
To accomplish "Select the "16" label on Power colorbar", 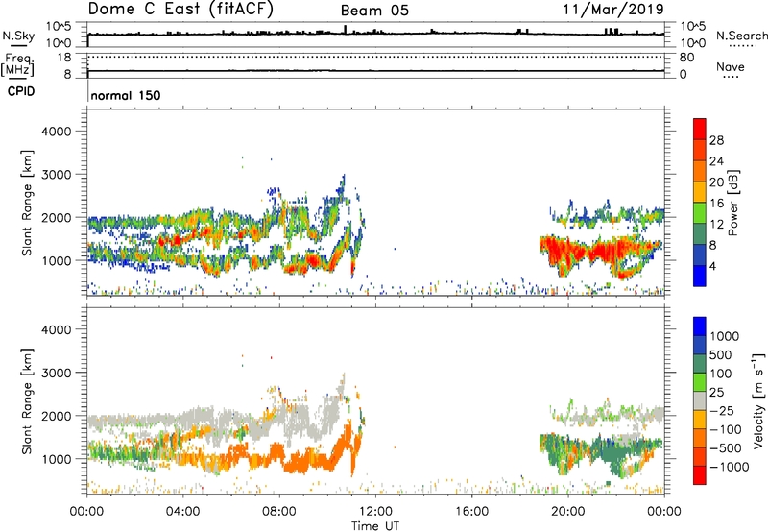I will pyautogui.click(x=716, y=204).
